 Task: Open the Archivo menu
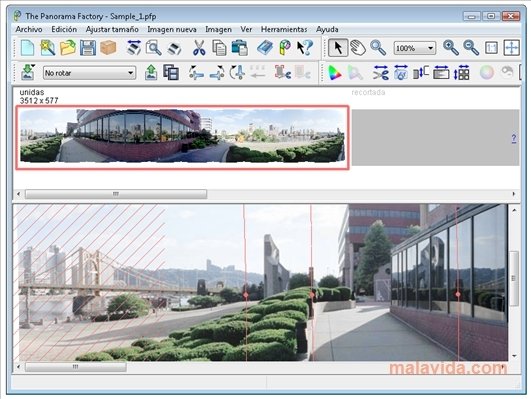(x=29, y=29)
